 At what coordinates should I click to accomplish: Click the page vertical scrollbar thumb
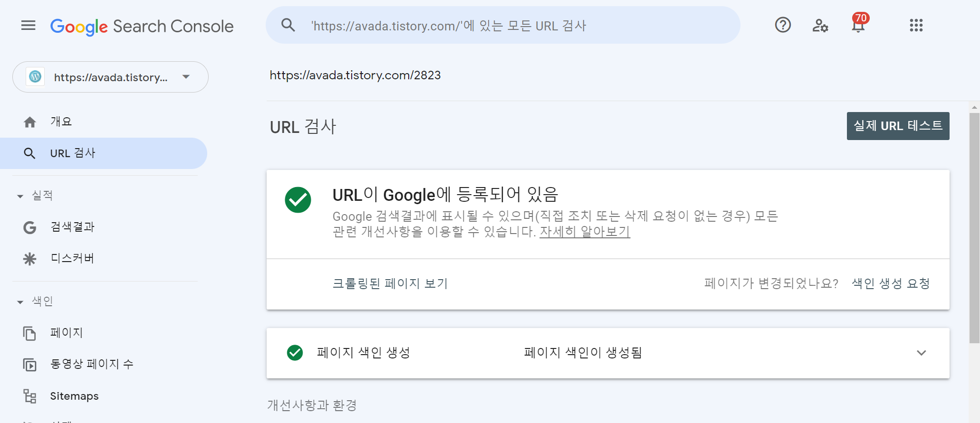tap(974, 228)
